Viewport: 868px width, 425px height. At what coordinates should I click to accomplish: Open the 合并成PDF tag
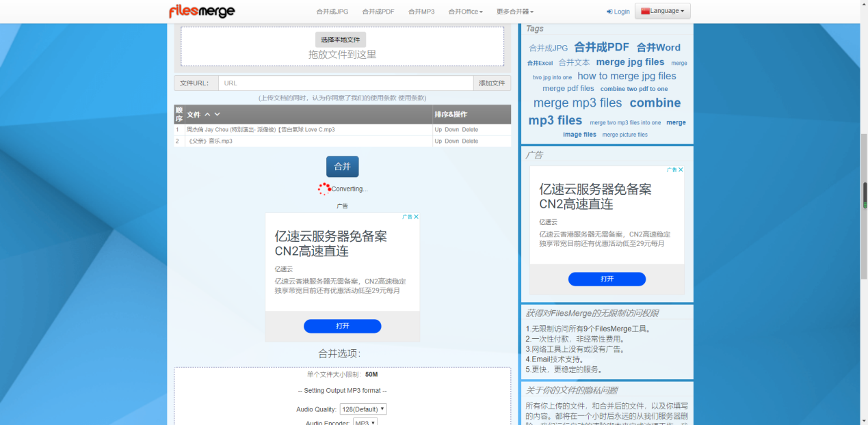click(x=601, y=47)
